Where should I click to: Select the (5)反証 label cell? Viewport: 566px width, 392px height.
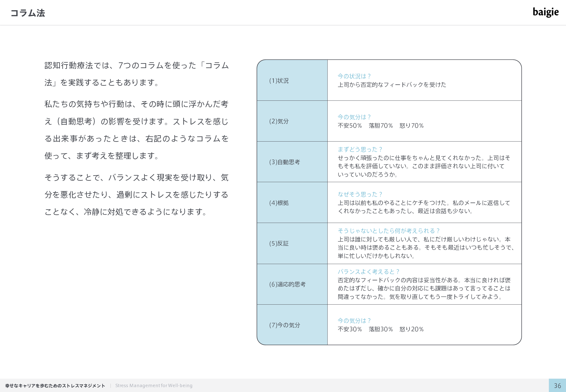coord(292,243)
